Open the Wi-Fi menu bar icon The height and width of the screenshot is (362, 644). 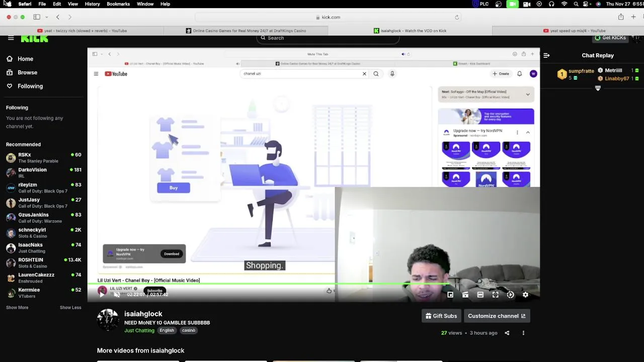pyautogui.click(x=564, y=4)
